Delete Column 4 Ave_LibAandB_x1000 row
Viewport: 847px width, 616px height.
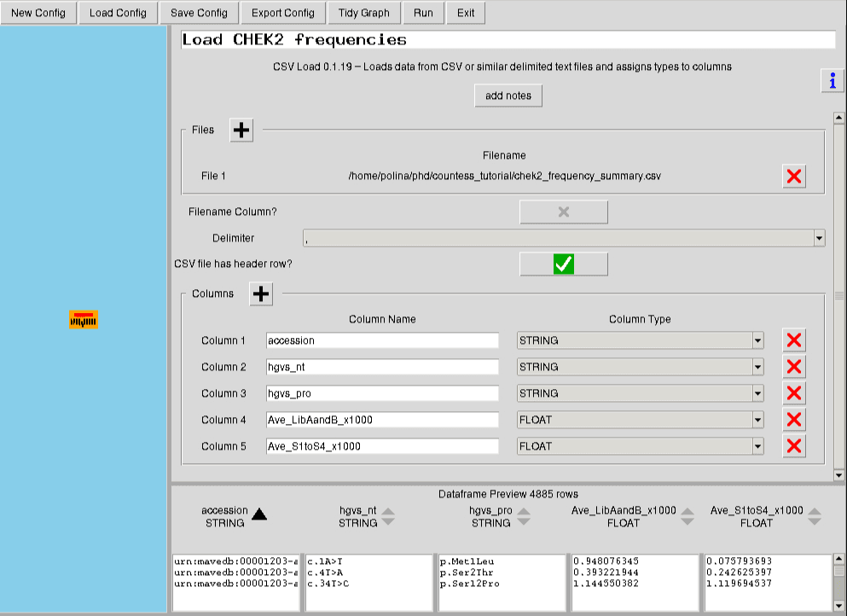794,420
